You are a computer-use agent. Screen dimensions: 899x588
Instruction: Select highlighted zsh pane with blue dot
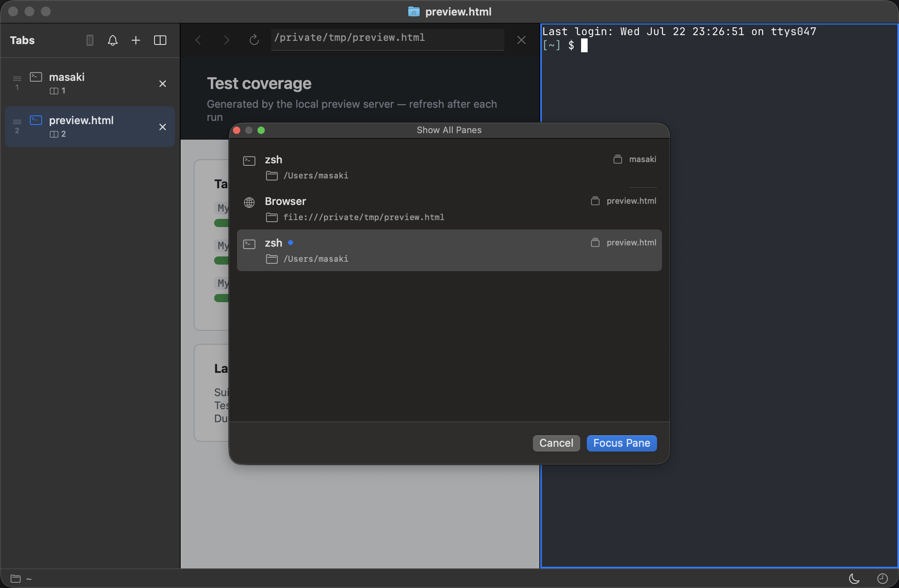(x=449, y=250)
